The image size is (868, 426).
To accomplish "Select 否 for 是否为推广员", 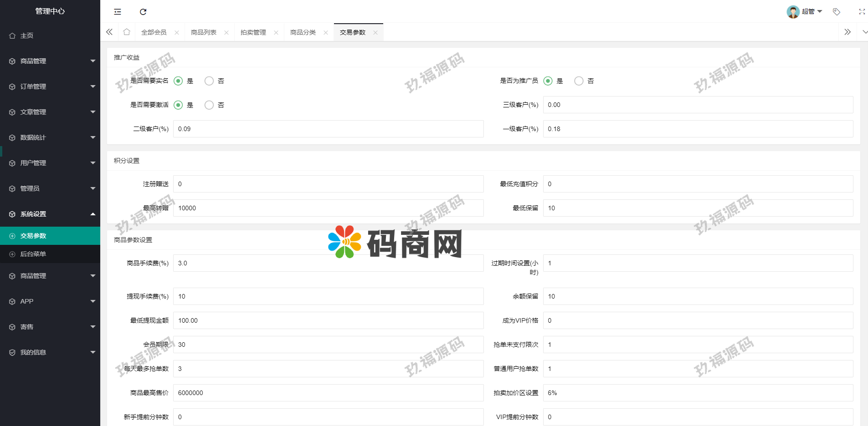I will pyautogui.click(x=579, y=81).
